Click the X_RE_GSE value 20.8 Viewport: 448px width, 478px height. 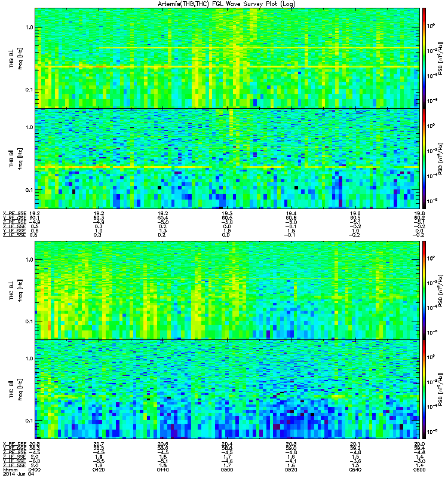click(35, 444)
